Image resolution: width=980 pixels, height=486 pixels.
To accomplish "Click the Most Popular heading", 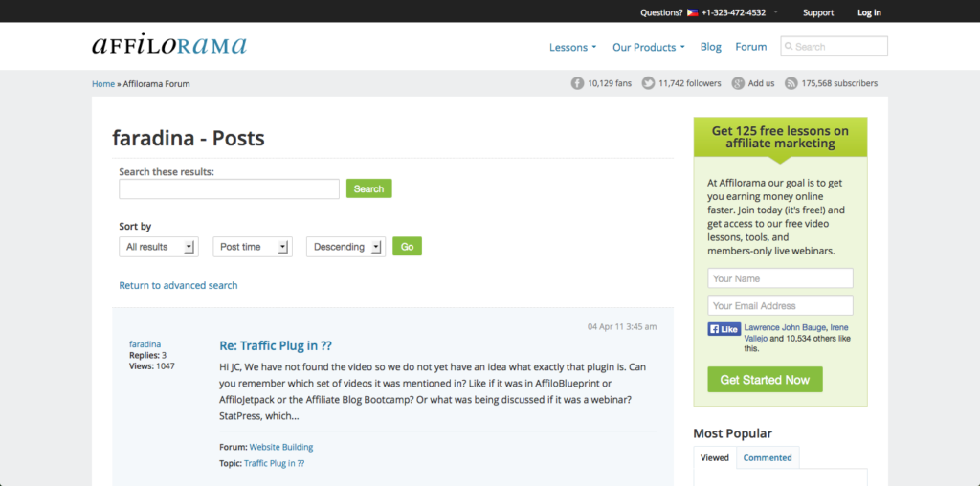I will pos(732,433).
